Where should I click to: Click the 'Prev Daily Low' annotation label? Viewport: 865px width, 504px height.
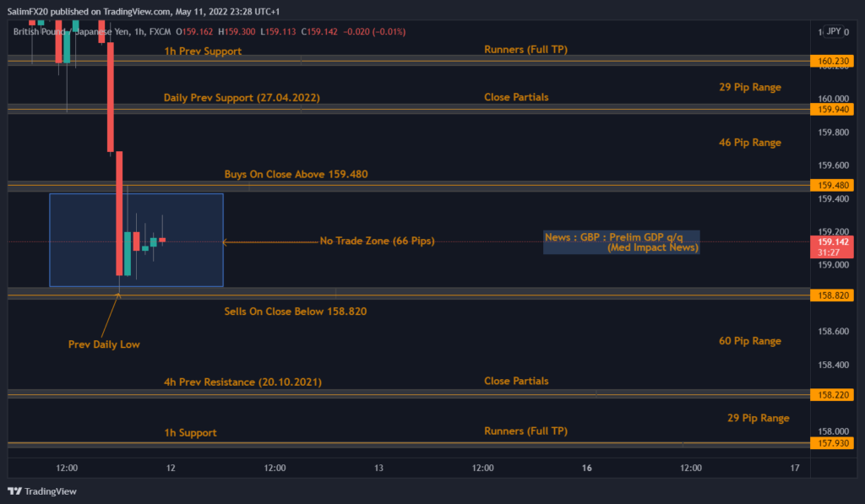coord(104,344)
